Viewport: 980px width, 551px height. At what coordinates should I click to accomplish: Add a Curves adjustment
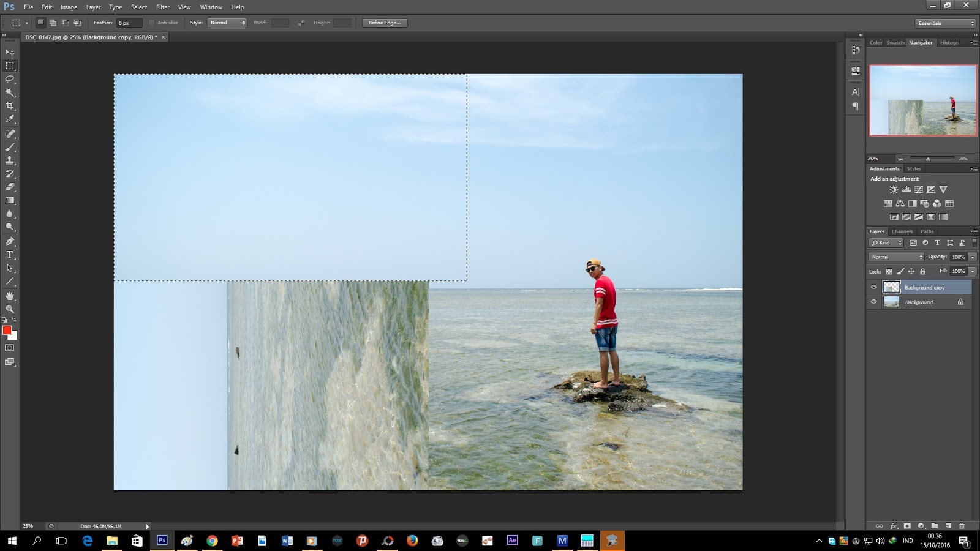click(x=919, y=190)
